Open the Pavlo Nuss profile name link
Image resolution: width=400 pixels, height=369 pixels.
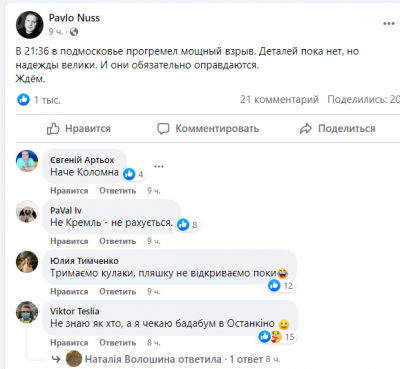tap(74, 18)
